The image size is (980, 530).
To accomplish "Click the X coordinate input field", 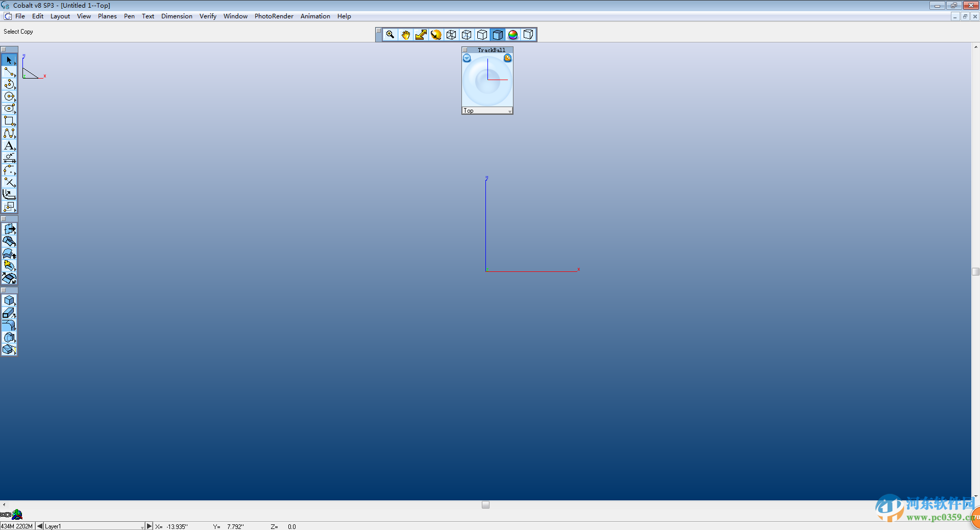I will tap(176, 526).
